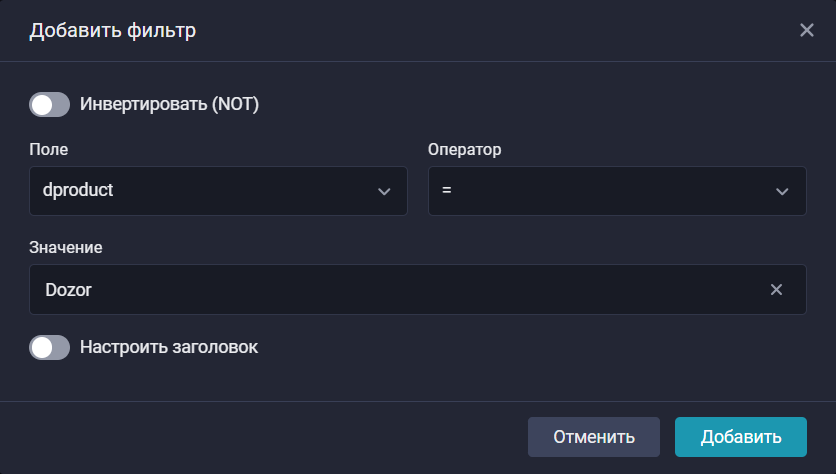
Task: Click the equals sign in the operator box
Action: (447, 191)
